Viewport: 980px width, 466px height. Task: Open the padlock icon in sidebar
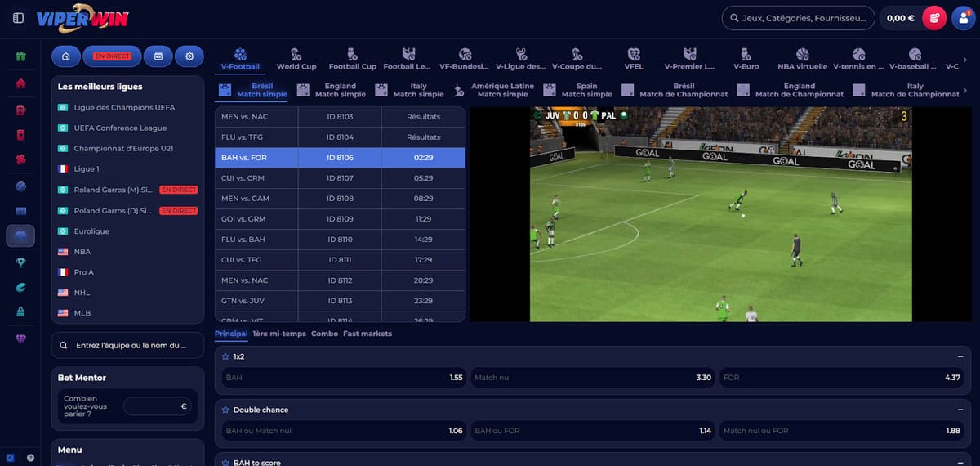point(20,312)
